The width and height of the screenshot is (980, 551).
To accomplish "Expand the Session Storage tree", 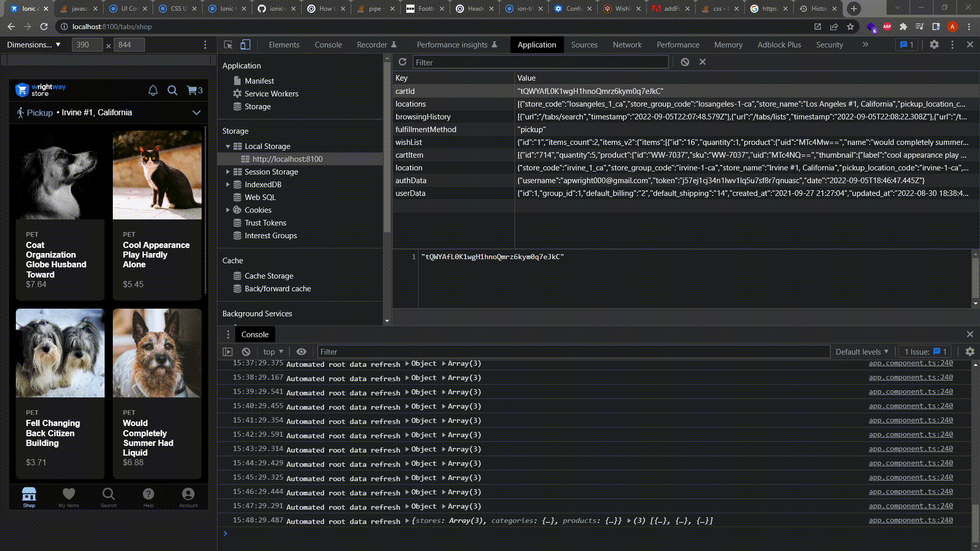I will click(x=228, y=172).
